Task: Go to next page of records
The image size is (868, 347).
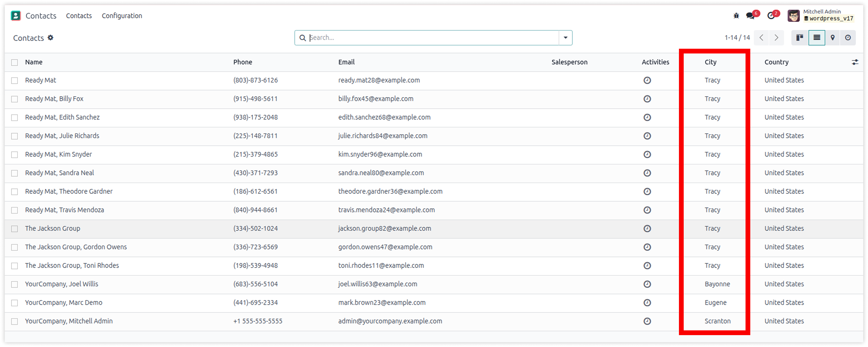Action: point(776,38)
